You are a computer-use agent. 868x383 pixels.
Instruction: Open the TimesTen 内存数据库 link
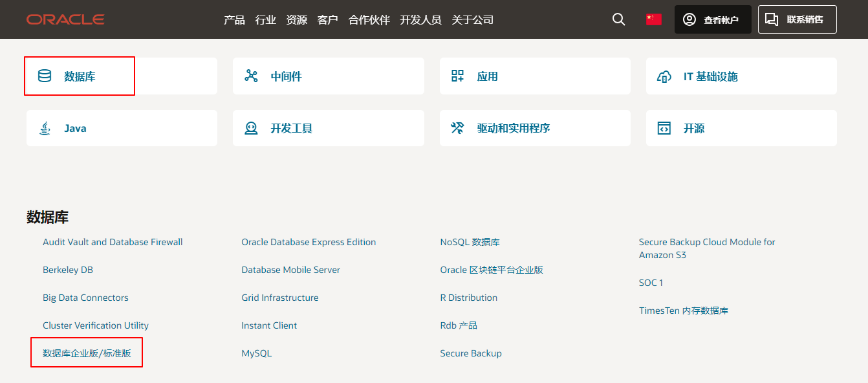pos(684,311)
